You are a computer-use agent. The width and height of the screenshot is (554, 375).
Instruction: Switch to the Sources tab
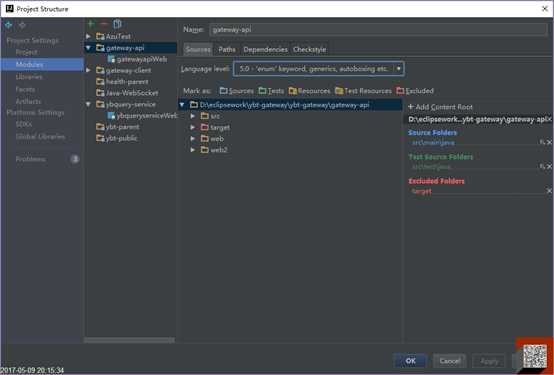[x=198, y=49]
